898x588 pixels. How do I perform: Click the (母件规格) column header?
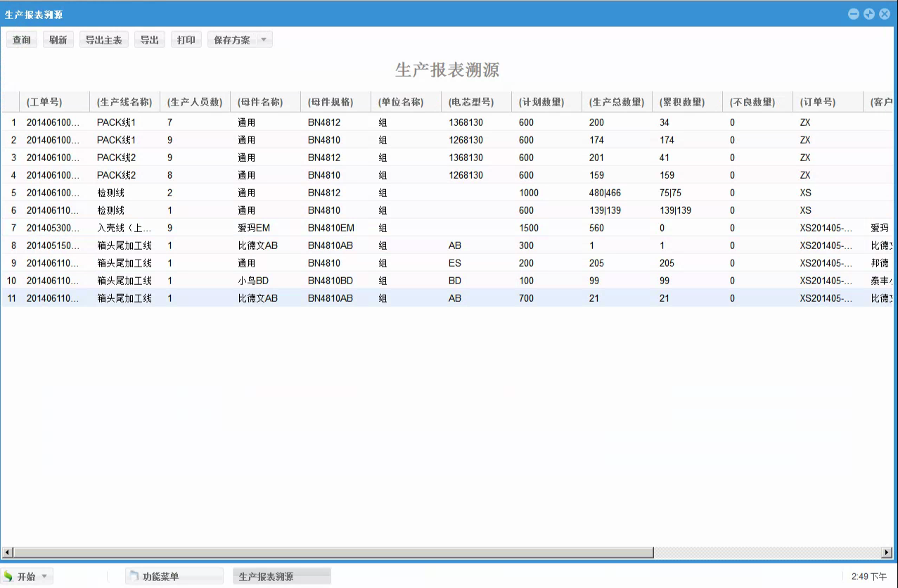tap(336, 102)
